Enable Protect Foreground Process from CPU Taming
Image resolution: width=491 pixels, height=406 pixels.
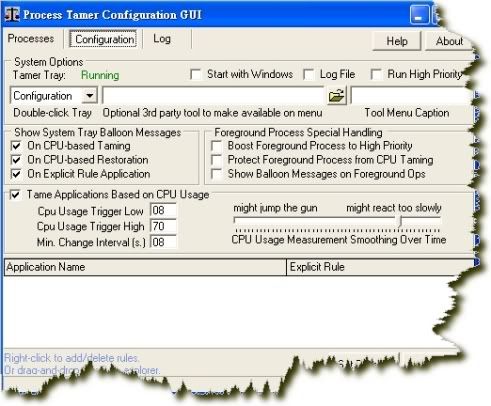217,160
